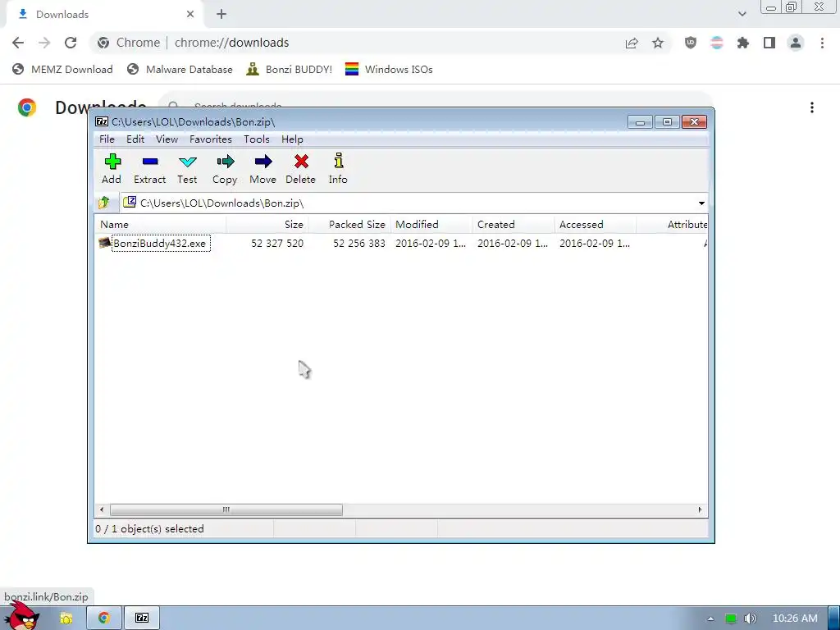The height and width of the screenshot is (630, 840).
Task: Open the Tools menu
Action: coord(257,139)
